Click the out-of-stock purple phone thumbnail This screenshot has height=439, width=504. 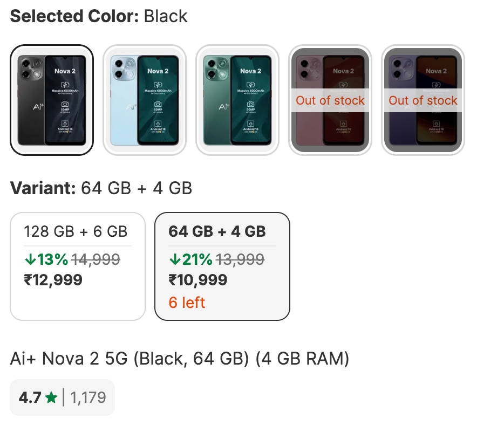[x=423, y=100]
